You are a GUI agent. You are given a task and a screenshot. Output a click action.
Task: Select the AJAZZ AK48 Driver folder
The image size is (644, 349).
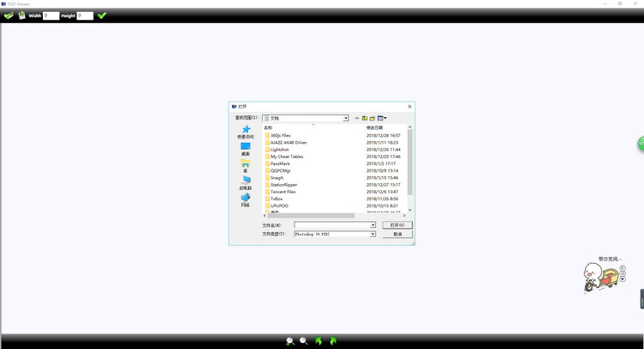[286, 142]
